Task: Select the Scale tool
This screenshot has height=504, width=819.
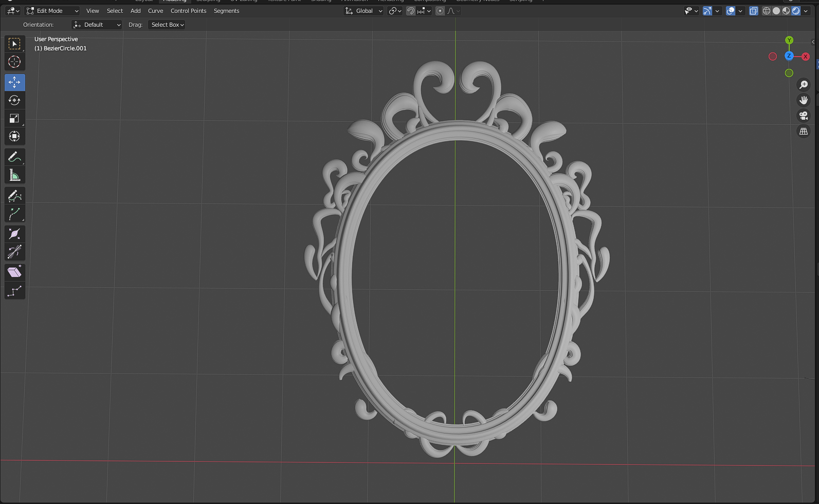Action: pyautogui.click(x=14, y=118)
